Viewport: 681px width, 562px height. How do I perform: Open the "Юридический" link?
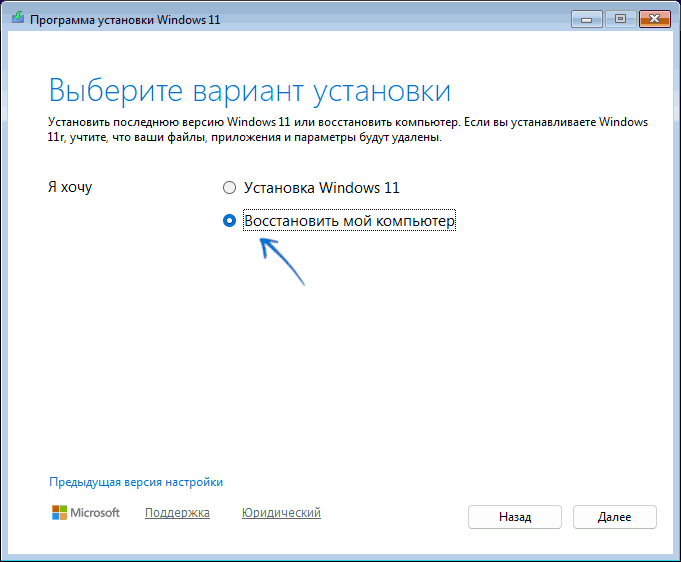281,513
